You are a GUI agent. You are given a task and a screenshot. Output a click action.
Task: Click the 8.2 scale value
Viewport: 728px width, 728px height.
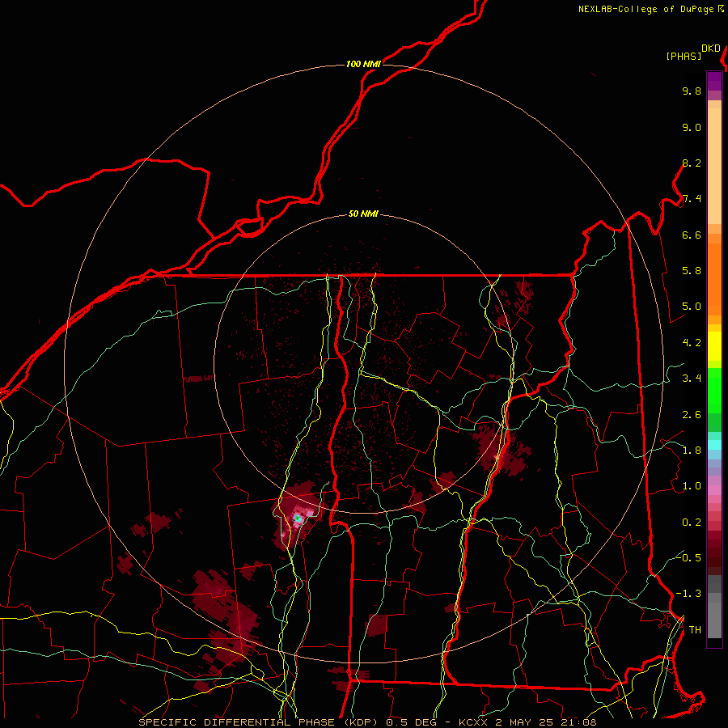[692, 163]
